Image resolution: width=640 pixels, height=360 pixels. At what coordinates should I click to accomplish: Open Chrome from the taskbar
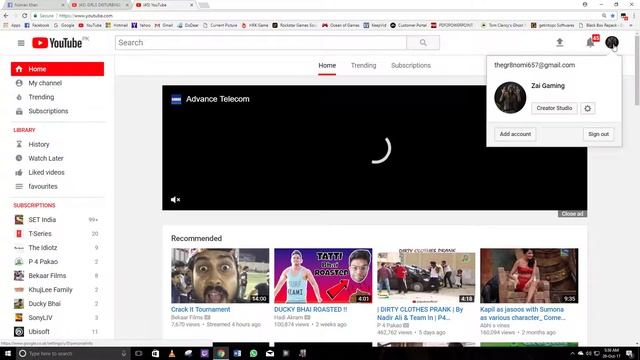tap(221, 353)
